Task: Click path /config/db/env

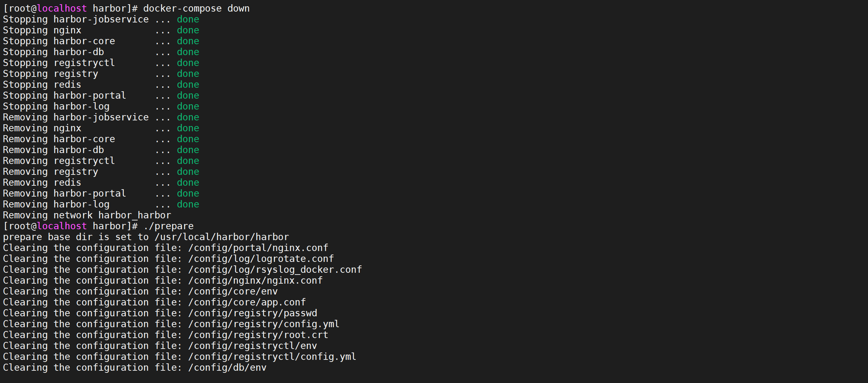Action: 227,368
